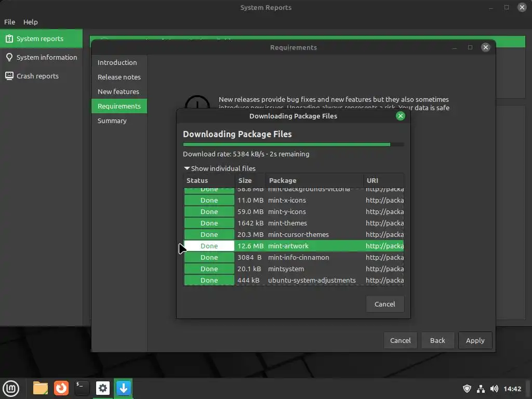Go to the Release notes step
This screenshot has height=399, width=532.
(x=119, y=77)
